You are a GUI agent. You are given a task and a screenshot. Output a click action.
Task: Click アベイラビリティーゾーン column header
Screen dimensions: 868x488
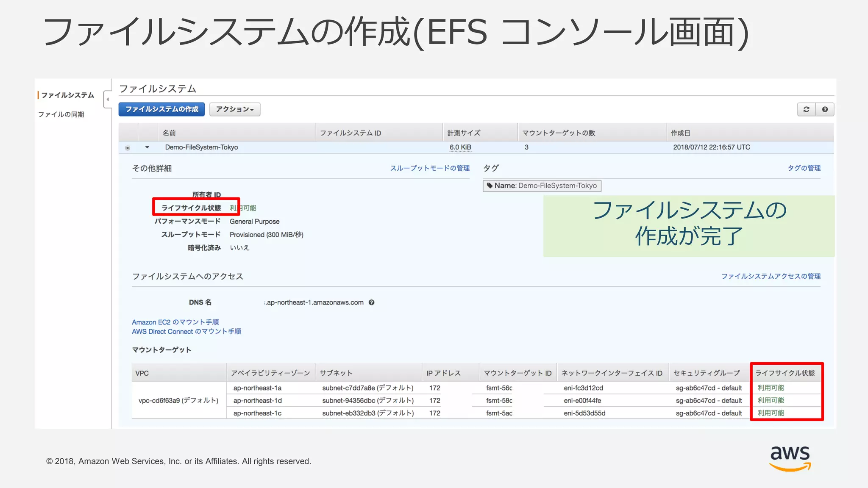(270, 373)
